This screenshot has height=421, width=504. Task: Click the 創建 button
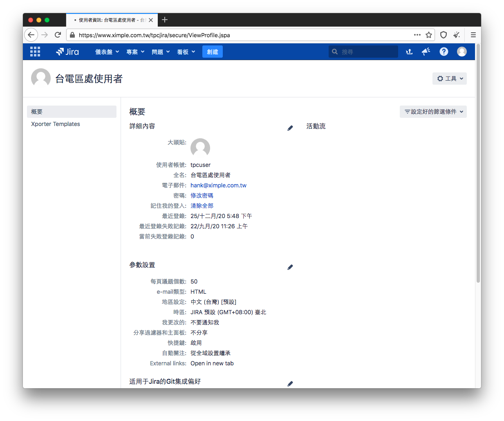click(213, 52)
